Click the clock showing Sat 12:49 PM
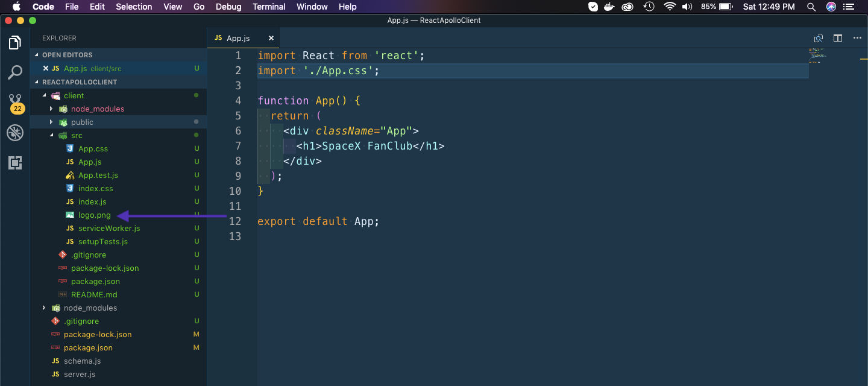The width and height of the screenshot is (868, 386). (x=769, y=7)
